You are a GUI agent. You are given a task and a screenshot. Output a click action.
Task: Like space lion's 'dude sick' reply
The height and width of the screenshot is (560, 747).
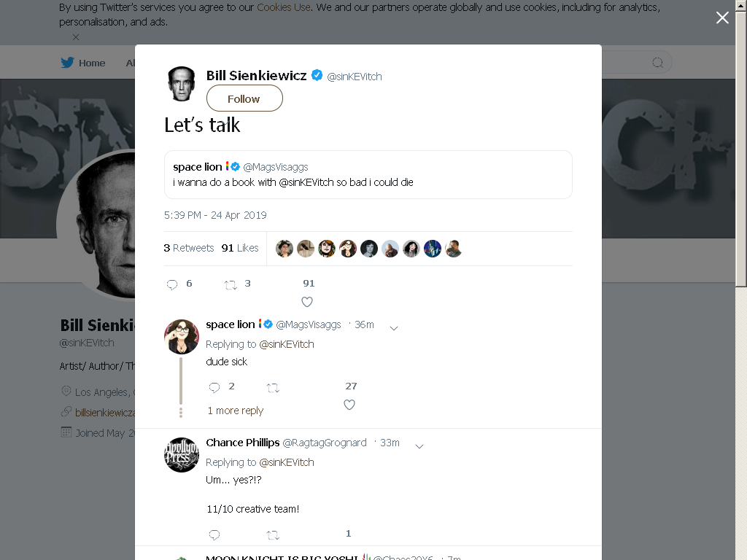pyautogui.click(x=349, y=404)
